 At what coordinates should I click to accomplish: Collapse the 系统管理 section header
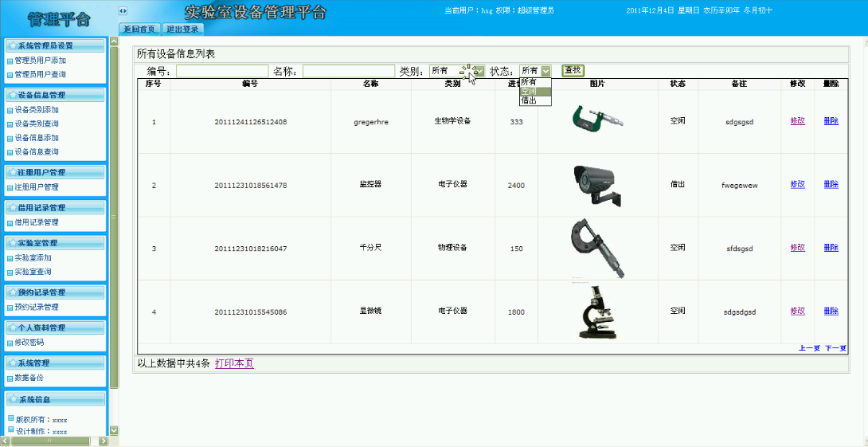[55, 363]
